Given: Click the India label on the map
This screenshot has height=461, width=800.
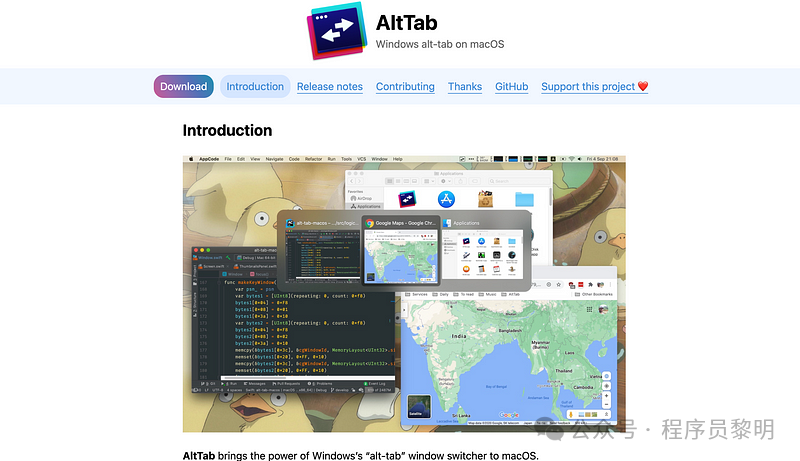Looking at the screenshot, I should click(459, 336).
